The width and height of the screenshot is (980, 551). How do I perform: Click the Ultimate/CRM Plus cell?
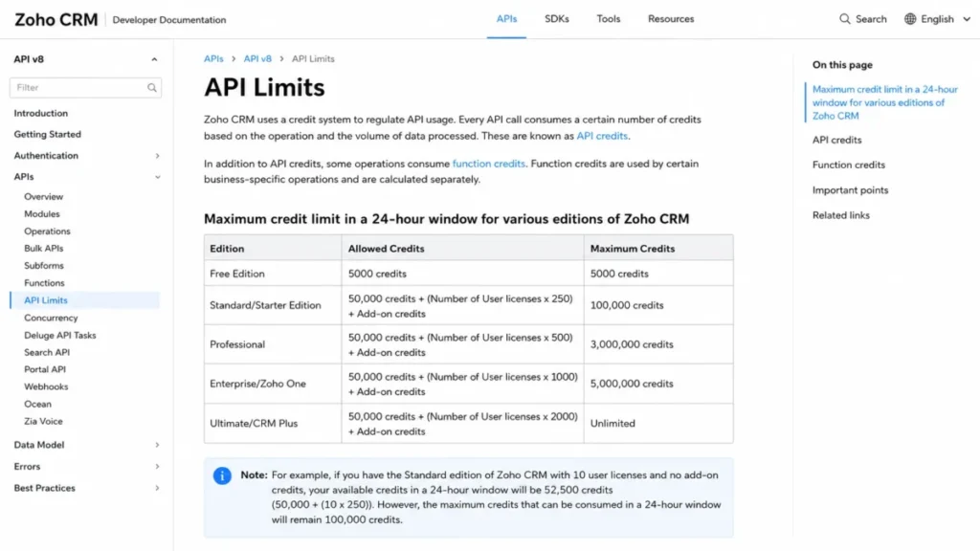click(273, 424)
